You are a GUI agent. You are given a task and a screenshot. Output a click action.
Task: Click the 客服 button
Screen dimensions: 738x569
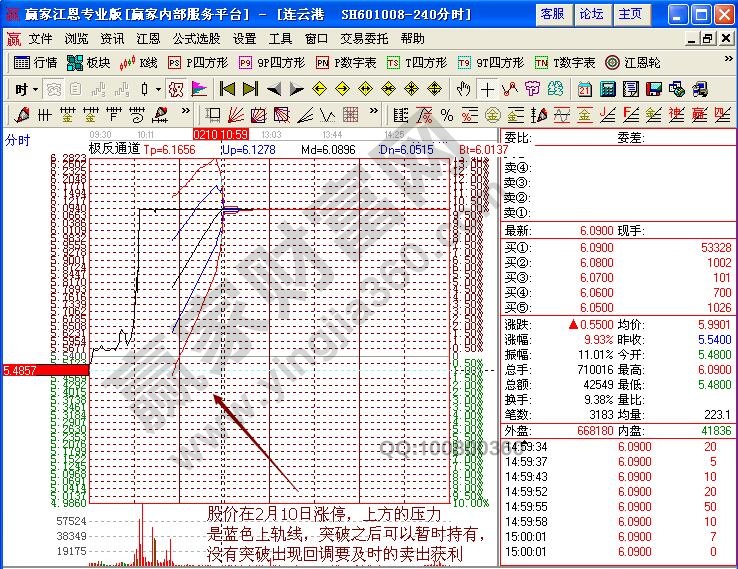(551, 13)
